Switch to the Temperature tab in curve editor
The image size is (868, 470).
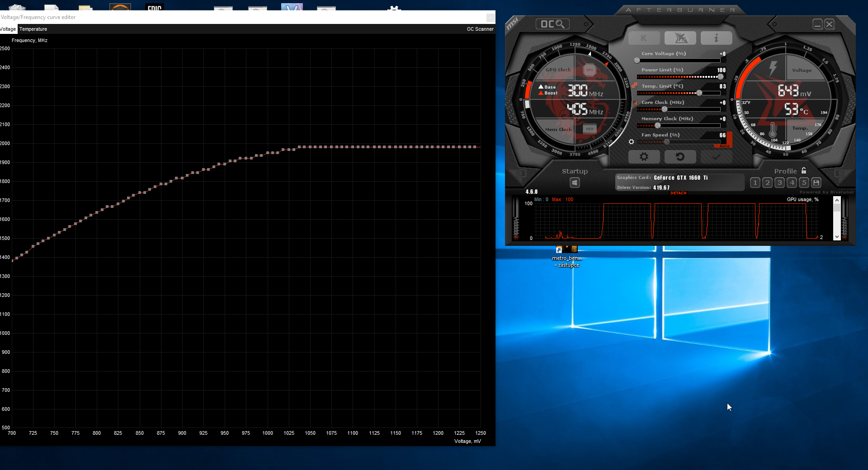[x=33, y=29]
